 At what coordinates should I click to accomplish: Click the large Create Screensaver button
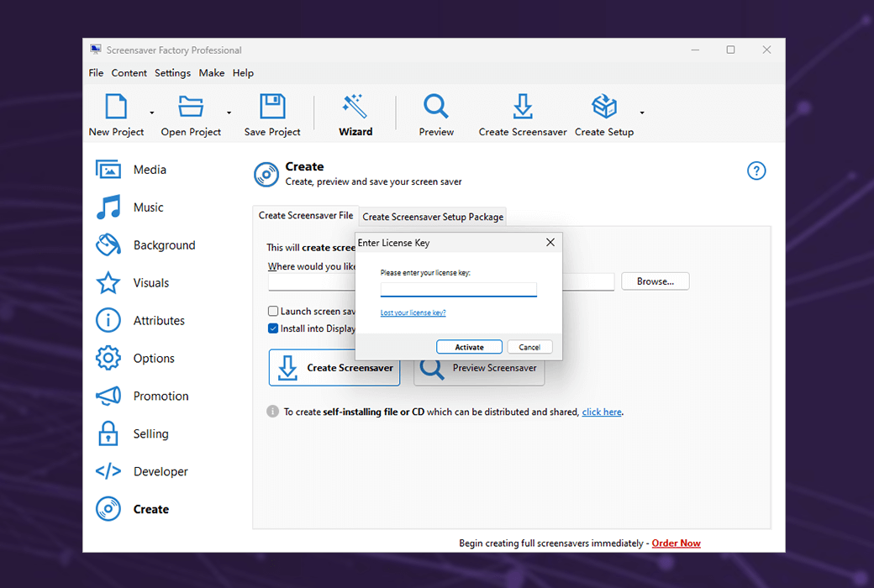(334, 368)
